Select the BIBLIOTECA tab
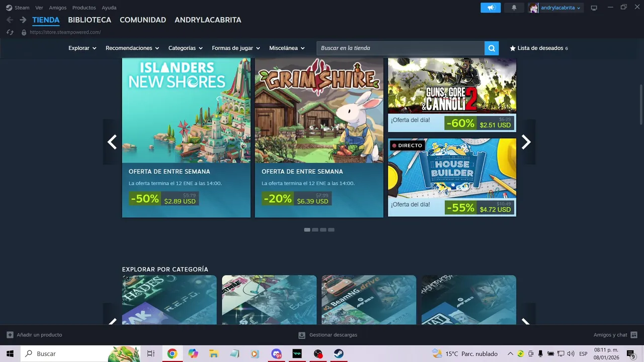 coord(90,20)
